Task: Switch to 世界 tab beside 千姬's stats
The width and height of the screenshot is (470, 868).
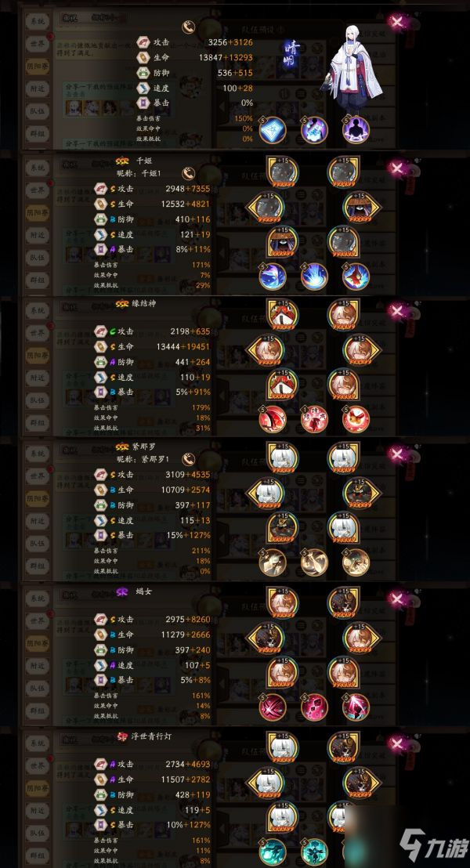Action: tap(38, 189)
